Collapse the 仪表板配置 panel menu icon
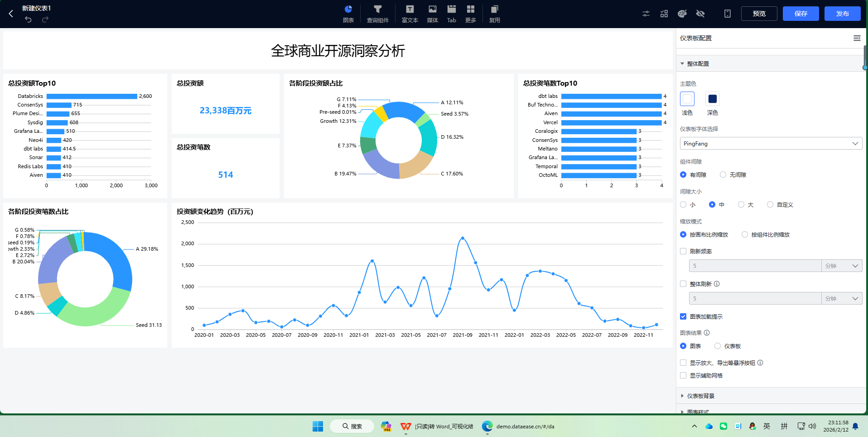The height and width of the screenshot is (437, 868). pos(857,38)
